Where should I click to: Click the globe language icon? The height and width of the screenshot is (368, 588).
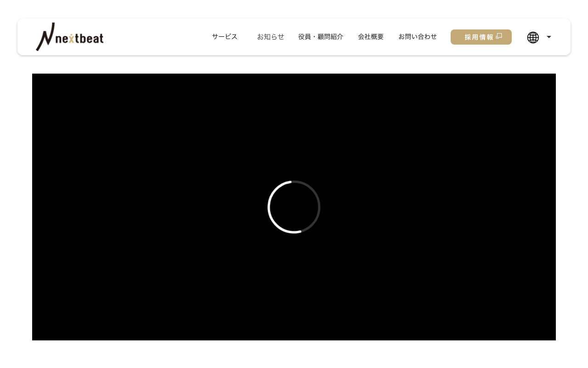[x=533, y=37]
